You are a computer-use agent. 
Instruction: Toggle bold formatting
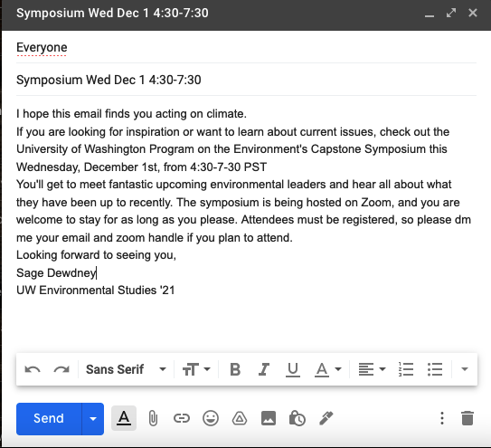235,369
